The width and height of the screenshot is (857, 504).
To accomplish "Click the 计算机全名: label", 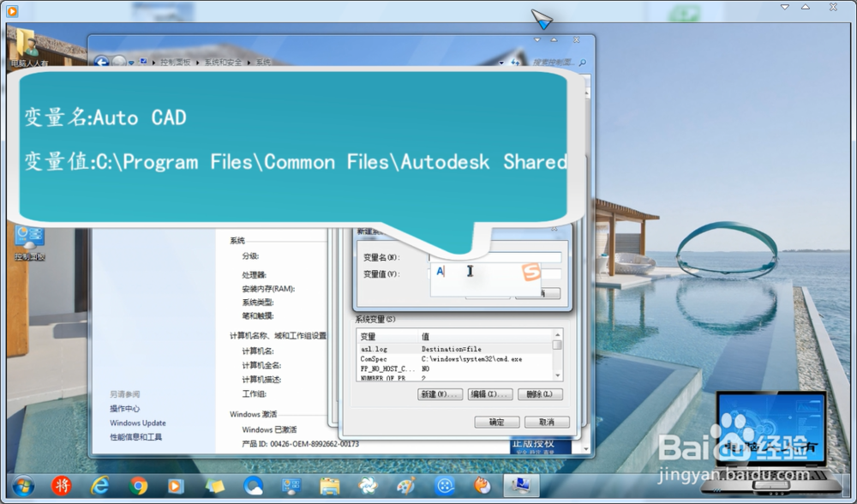I will point(261,365).
